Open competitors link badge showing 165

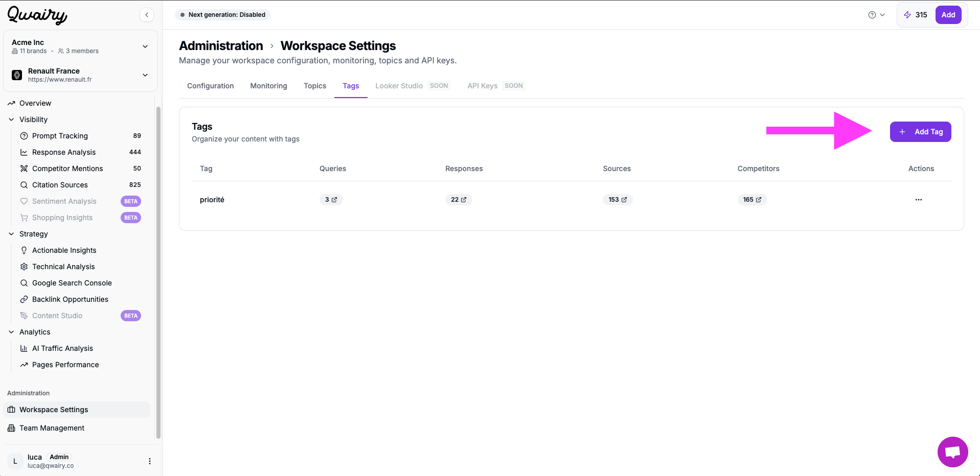click(752, 200)
